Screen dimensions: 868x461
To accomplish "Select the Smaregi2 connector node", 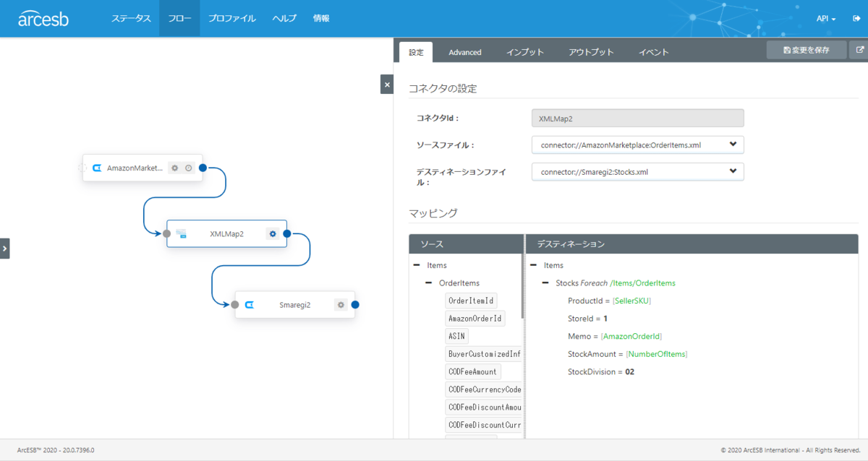I will [294, 305].
